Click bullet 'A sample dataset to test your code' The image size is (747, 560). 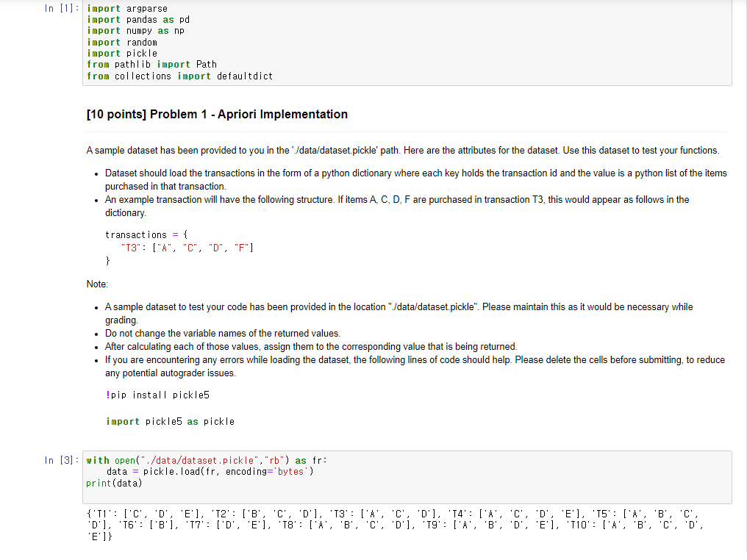(x=398, y=313)
